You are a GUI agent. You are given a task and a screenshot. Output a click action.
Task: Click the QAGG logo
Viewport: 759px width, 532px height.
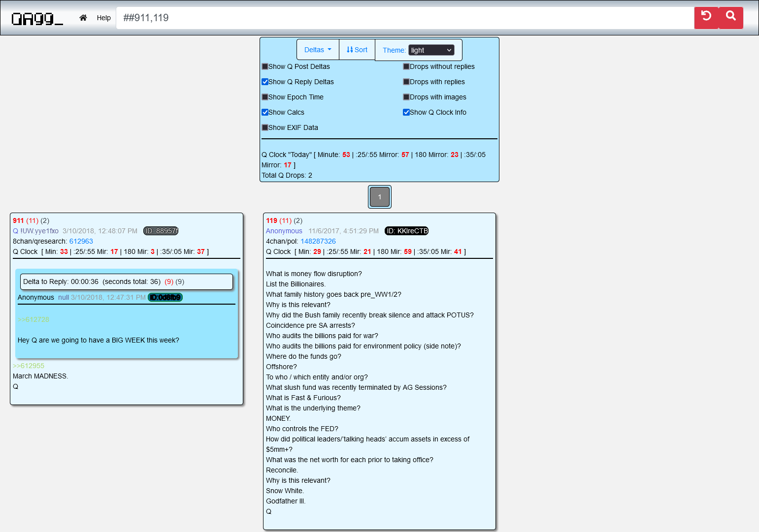[37, 18]
